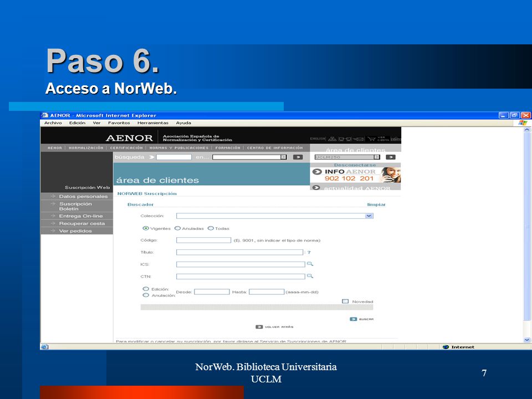
Task: Select the Anulación date radio button
Action: tap(146, 295)
